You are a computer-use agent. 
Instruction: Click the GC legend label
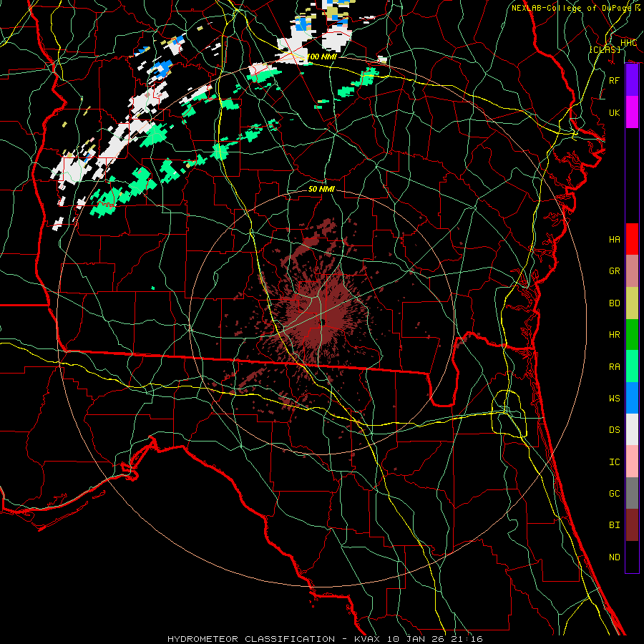point(615,494)
